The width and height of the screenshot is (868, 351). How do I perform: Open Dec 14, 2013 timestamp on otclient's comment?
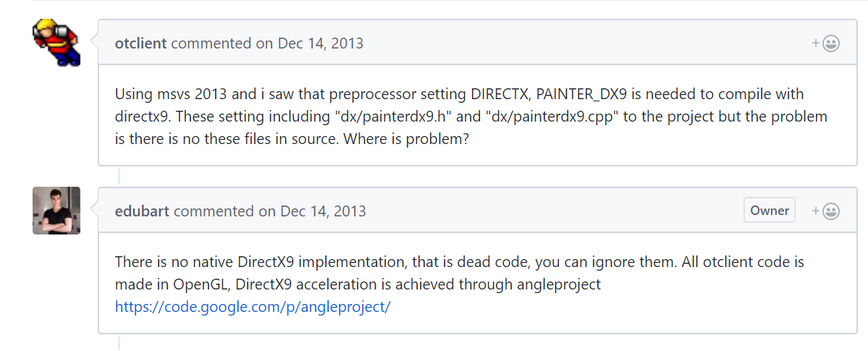[321, 43]
